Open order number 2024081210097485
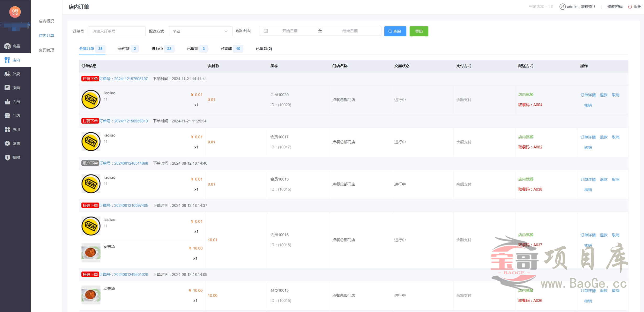Viewport: 644px width, 312px height. pyautogui.click(x=131, y=205)
